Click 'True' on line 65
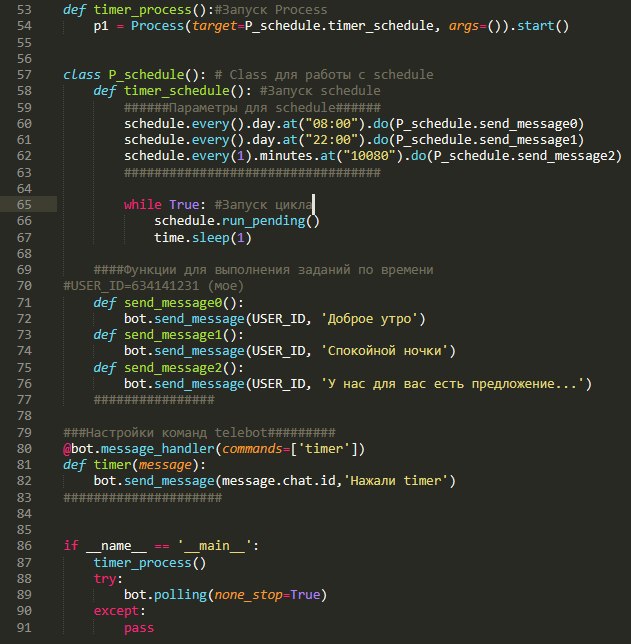 [x=184, y=205]
